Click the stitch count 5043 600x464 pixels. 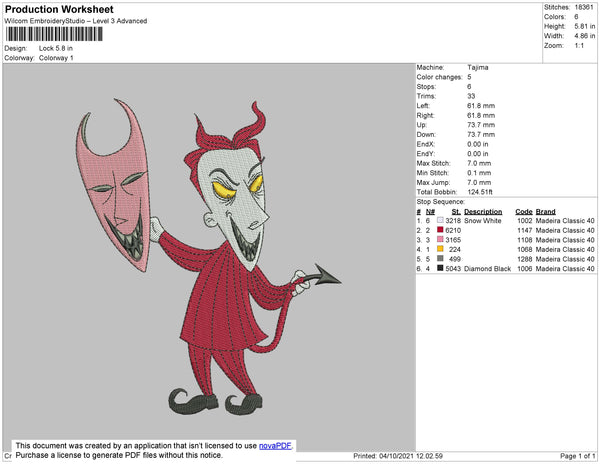click(453, 269)
